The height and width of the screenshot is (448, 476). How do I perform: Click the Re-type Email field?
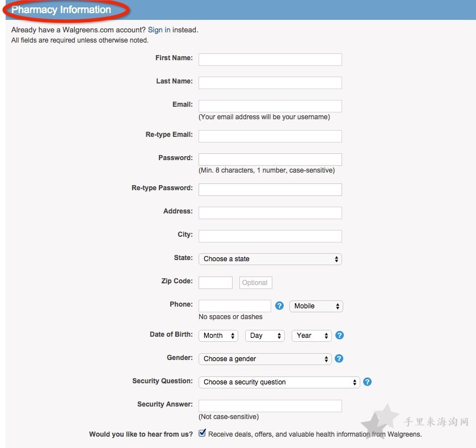[270, 136]
